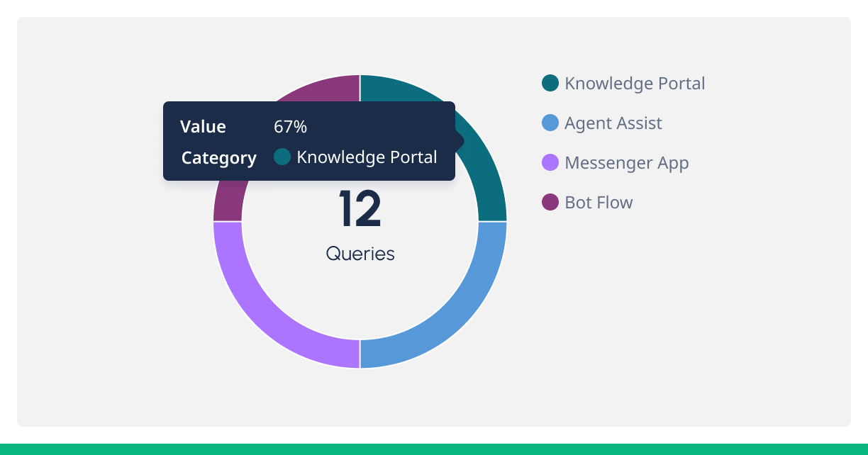Image resolution: width=868 pixels, height=455 pixels.
Task: Select the Messenger App legend label
Action: [627, 163]
